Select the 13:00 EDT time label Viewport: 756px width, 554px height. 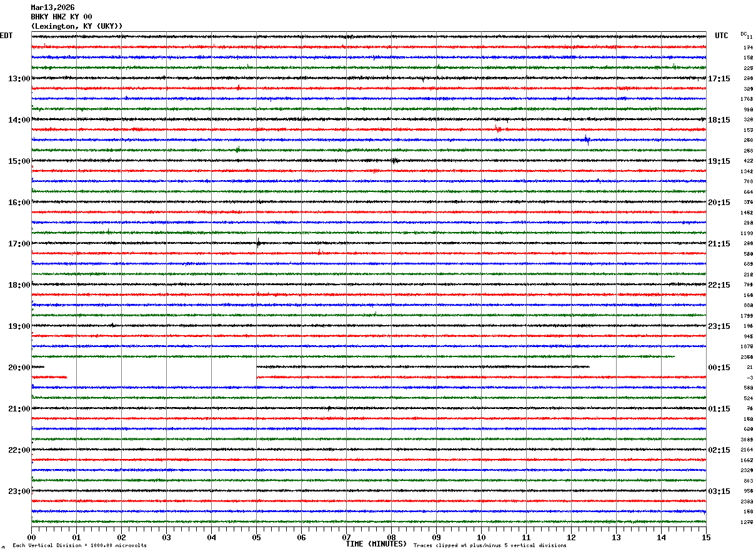19,79
